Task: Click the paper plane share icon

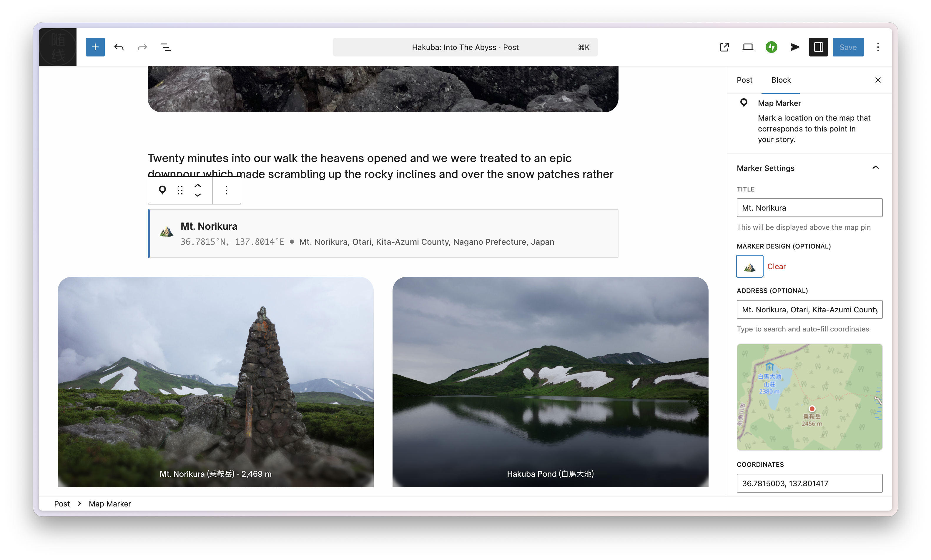Action: [794, 47]
